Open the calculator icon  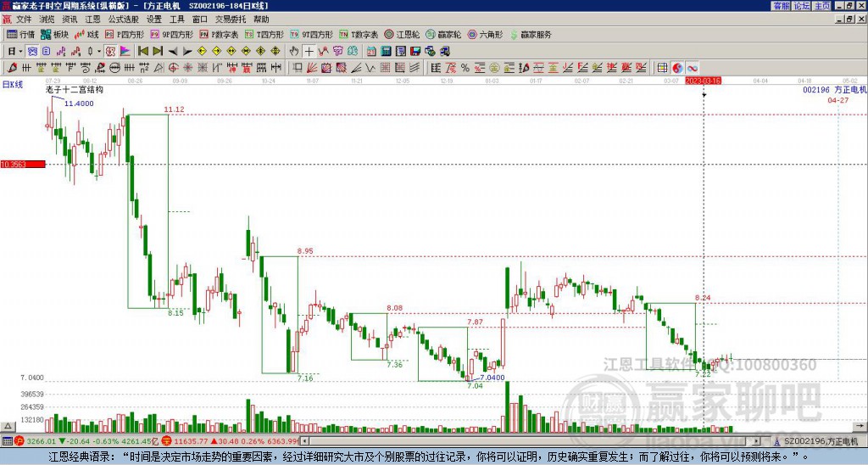click(387, 52)
